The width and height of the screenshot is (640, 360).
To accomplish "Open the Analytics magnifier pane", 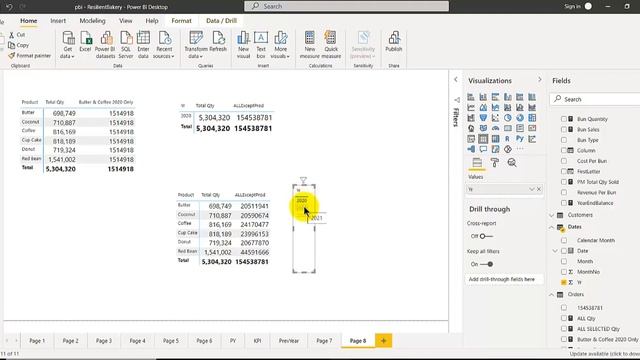I will click(x=512, y=163).
